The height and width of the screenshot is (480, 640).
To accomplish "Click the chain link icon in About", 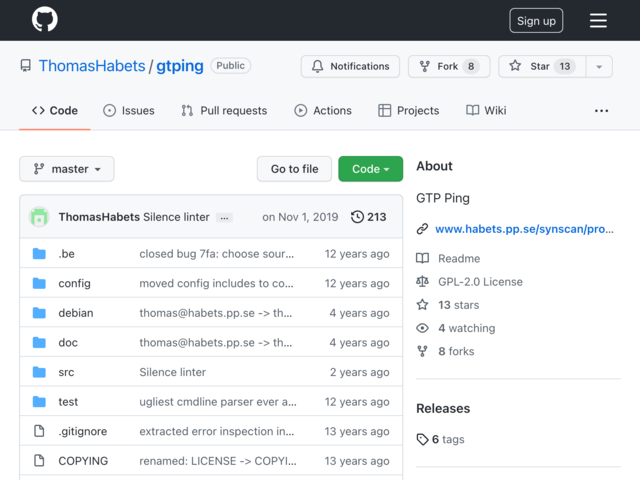I will (422, 229).
